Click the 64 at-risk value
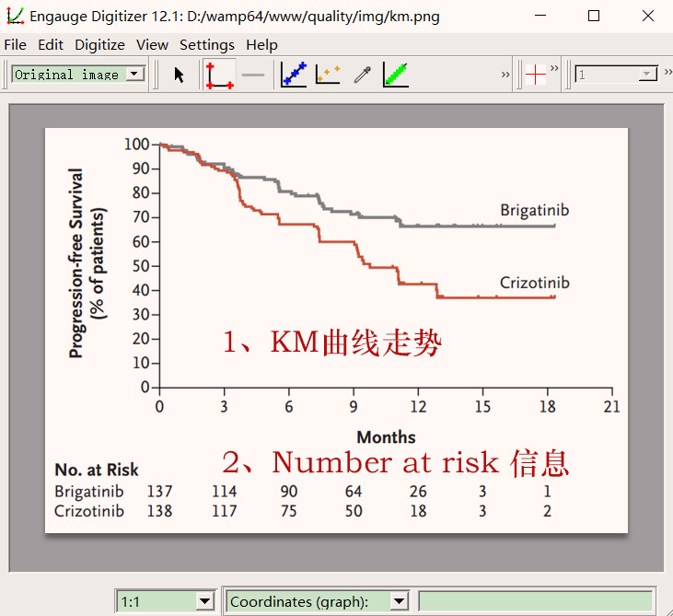The image size is (673, 616). (354, 491)
